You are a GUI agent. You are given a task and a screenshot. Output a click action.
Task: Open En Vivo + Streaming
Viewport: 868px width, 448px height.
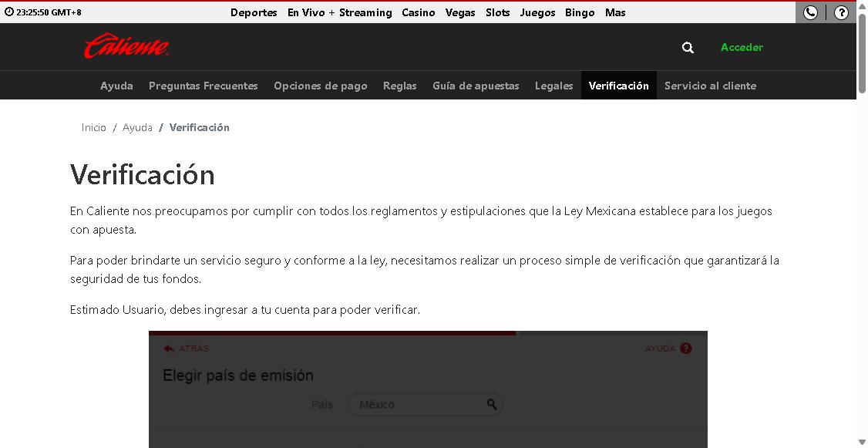click(x=339, y=12)
